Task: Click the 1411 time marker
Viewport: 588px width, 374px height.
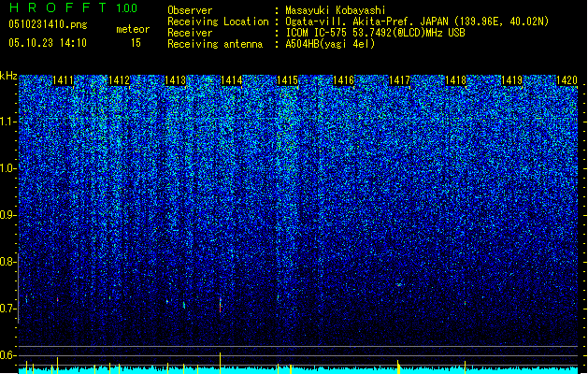Action: (63, 80)
